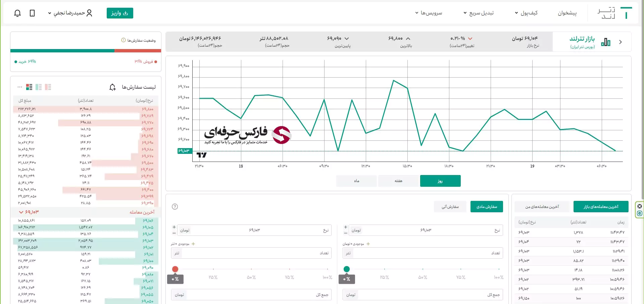
Task: Click the sell total sum field
Action: pos(251,295)
